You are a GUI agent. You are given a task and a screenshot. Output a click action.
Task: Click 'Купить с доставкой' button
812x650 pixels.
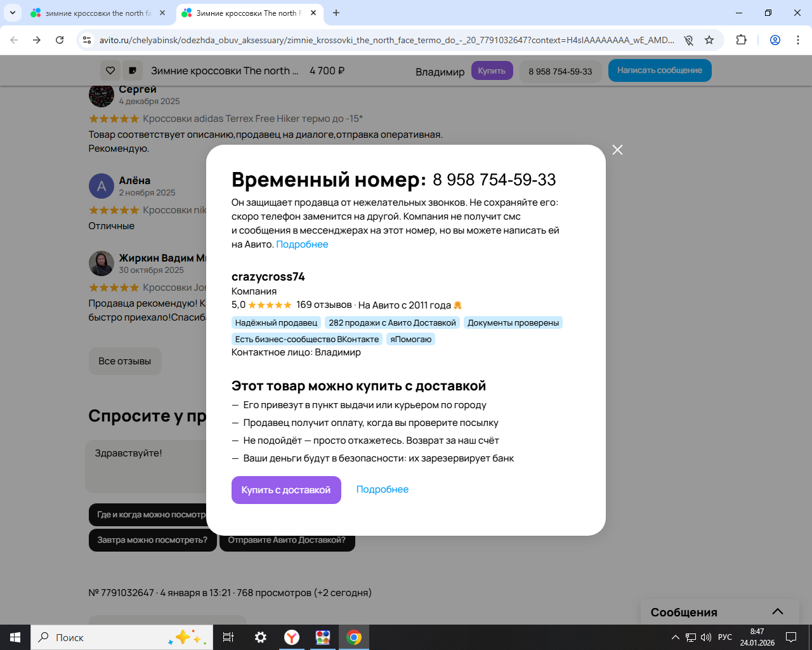[286, 490]
